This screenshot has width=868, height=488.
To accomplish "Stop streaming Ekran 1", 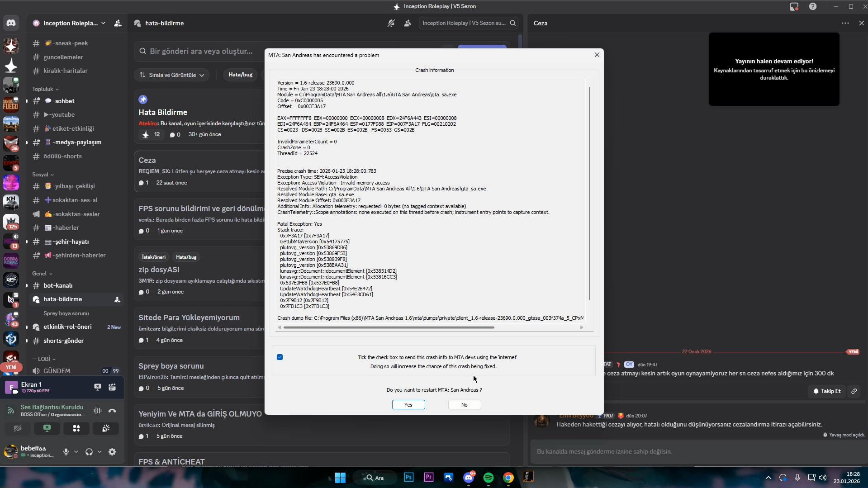I will click(98, 387).
